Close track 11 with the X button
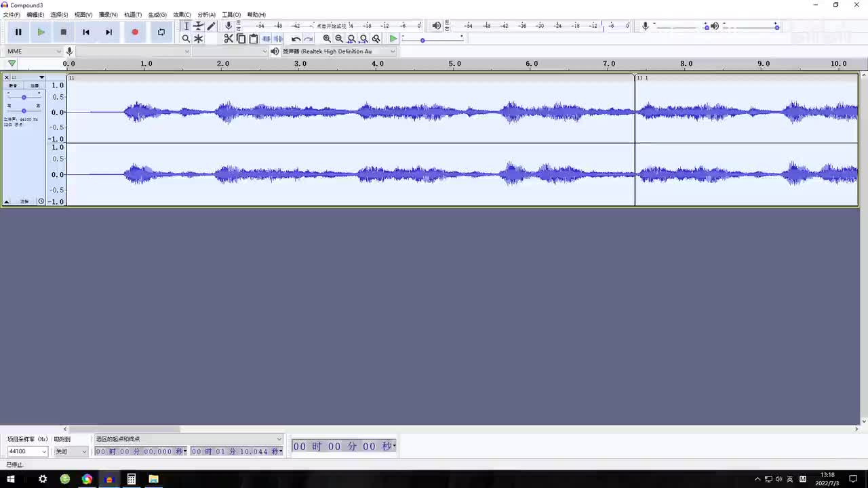This screenshot has width=868, height=488. pyautogui.click(x=7, y=77)
